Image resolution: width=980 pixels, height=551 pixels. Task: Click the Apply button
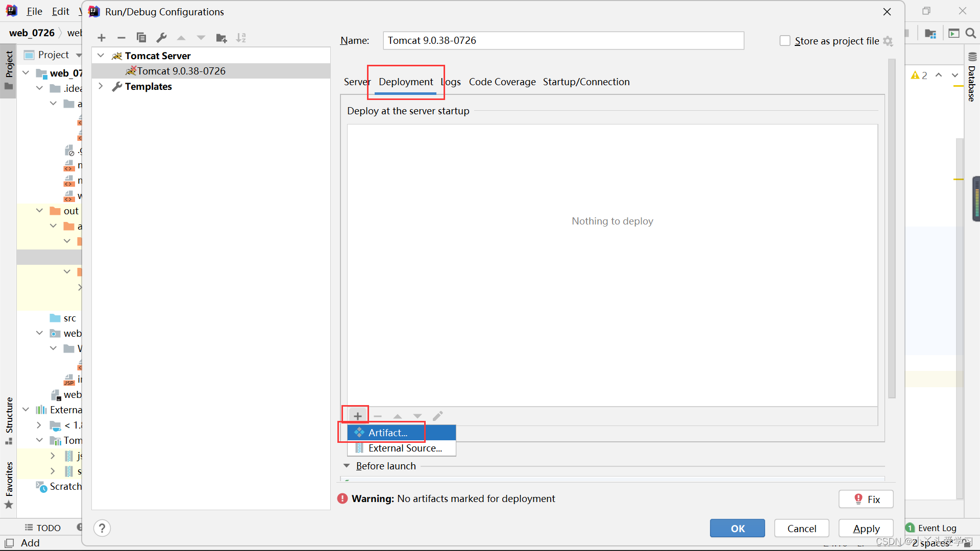[866, 529]
